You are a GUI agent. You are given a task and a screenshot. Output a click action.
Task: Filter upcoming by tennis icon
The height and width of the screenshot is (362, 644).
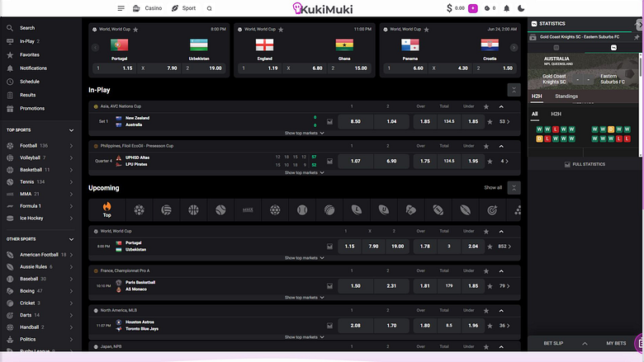tap(220, 210)
